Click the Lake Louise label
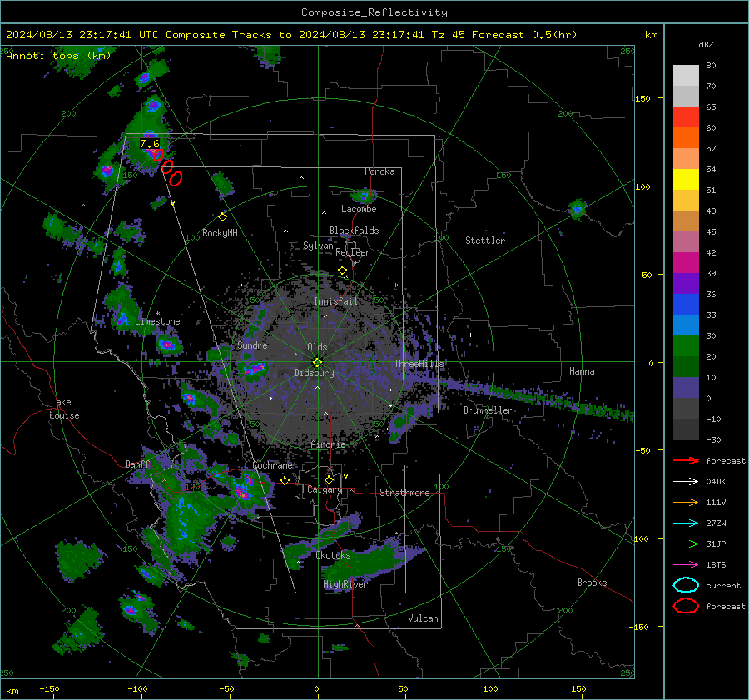Screen dimensions: 749x700 click(65, 409)
